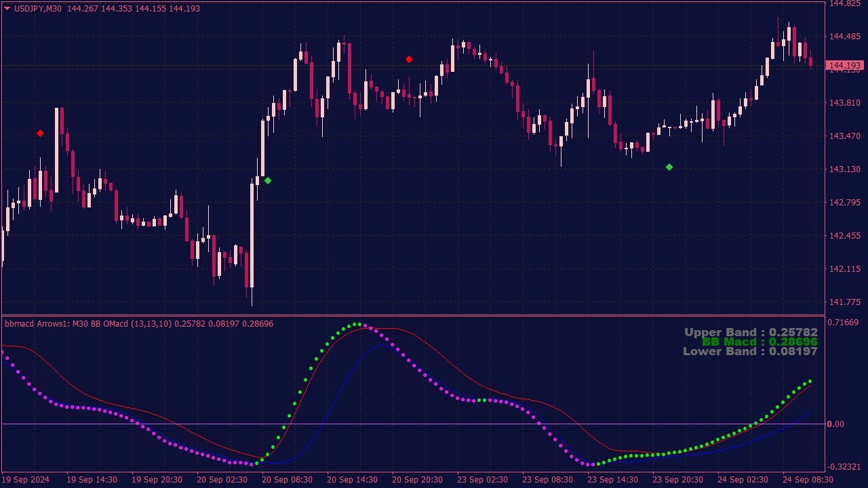This screenshot has width=868, height=488.
Task: Click the -0.32321 indicator scale minimum
Action: tap(844, 468)
